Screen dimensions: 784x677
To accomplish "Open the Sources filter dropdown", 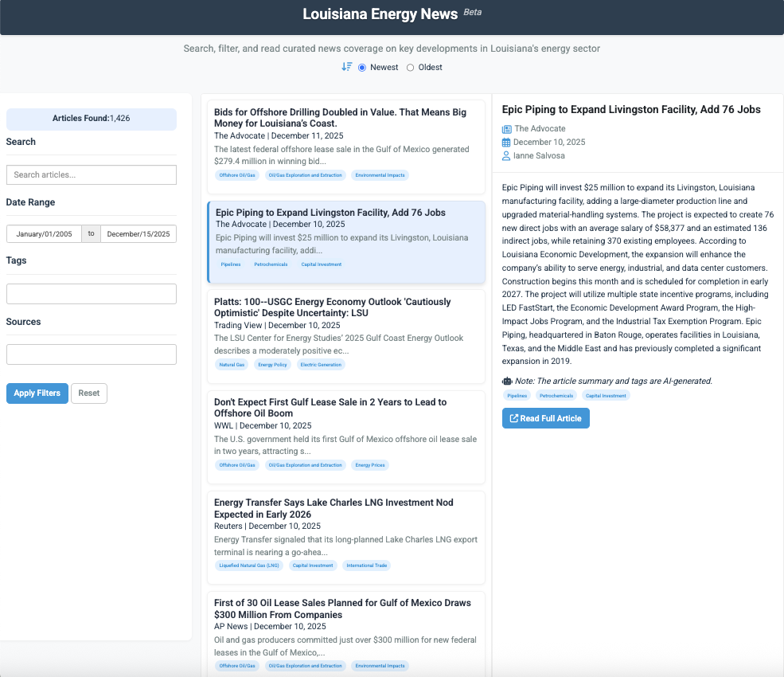I will pyautogui.click(x=92, y=354).
